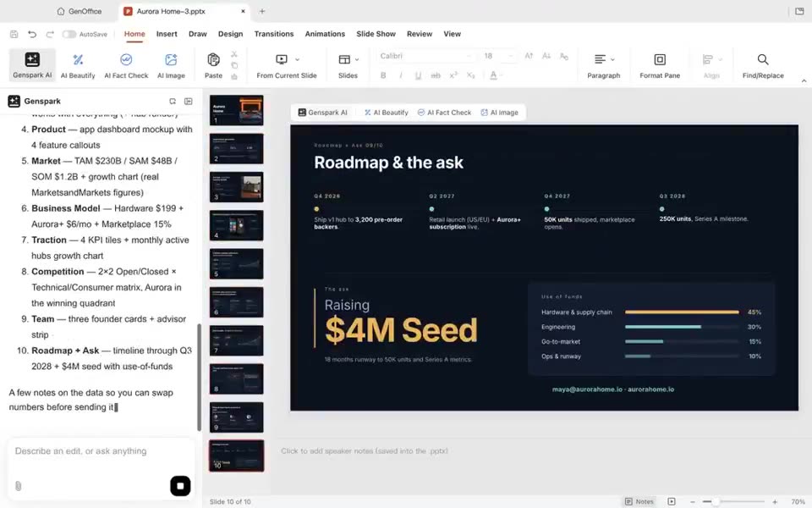Apply superscript formatting
The image size is (812, 508).
(x=453, y=75)
